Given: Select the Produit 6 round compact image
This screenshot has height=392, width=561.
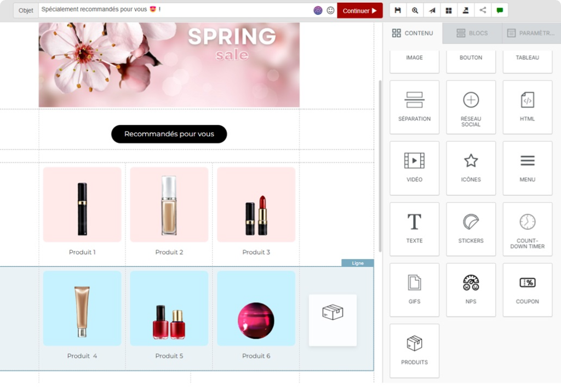Looking at the screenshot, I should (x=256, y=308).
